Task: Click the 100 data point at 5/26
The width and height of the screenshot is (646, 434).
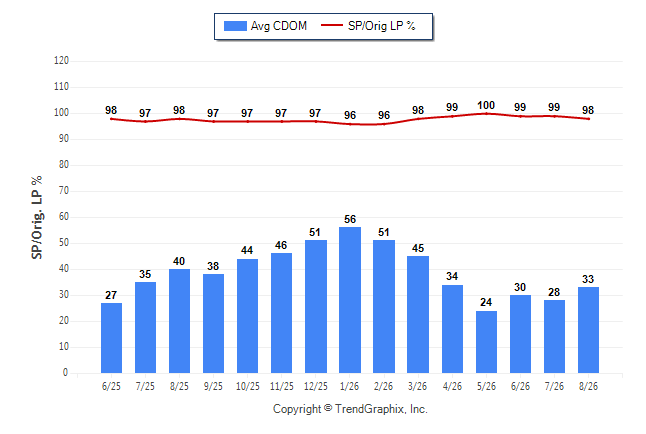Action: pyautogui.click(x=486, y=113)
